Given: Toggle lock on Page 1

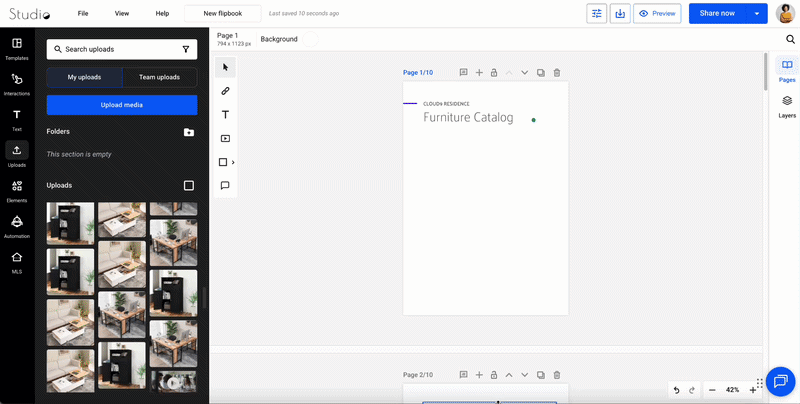Looking at the screenshot, I should [x=494, y=73].
